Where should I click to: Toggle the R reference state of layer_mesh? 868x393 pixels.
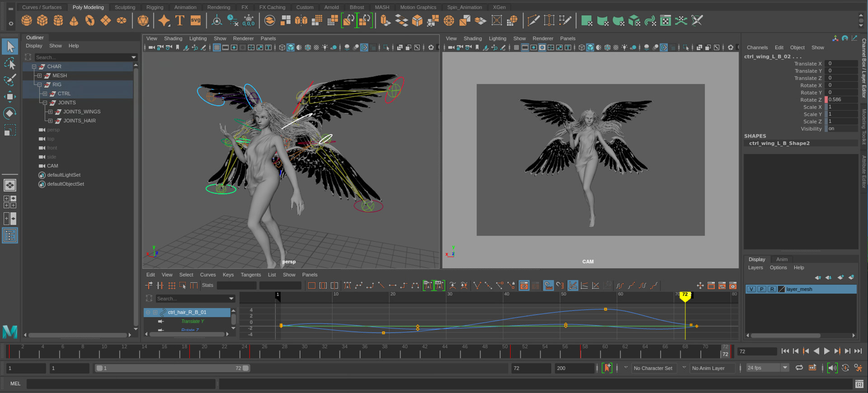772,289
